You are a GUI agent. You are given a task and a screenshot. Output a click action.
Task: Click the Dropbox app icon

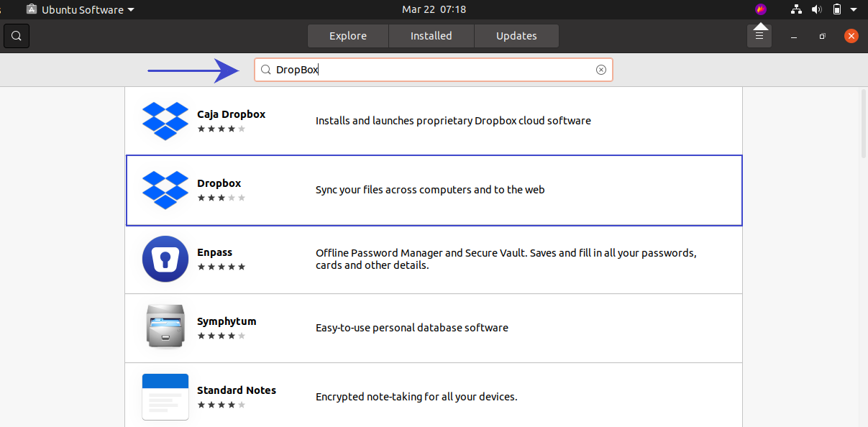click(165, 190)
